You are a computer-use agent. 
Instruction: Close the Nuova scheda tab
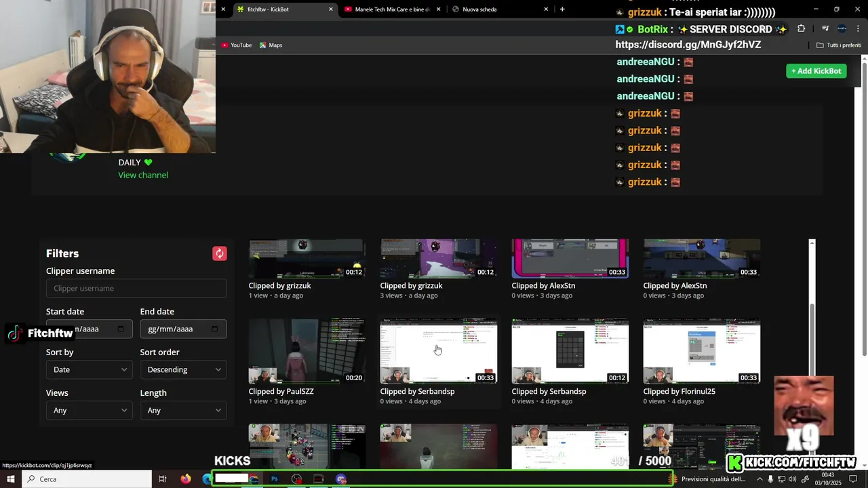546,9
